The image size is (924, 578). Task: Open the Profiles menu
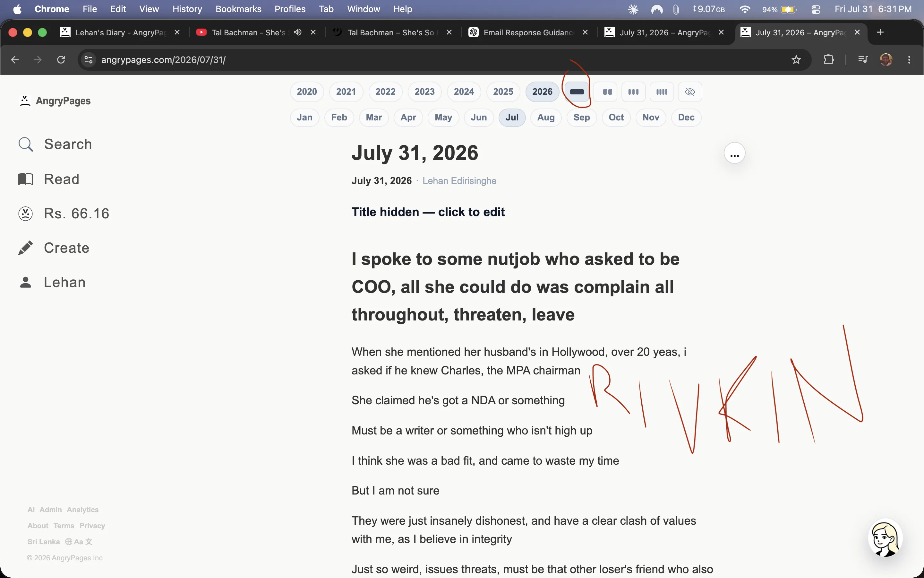click(x=290, y=9)
